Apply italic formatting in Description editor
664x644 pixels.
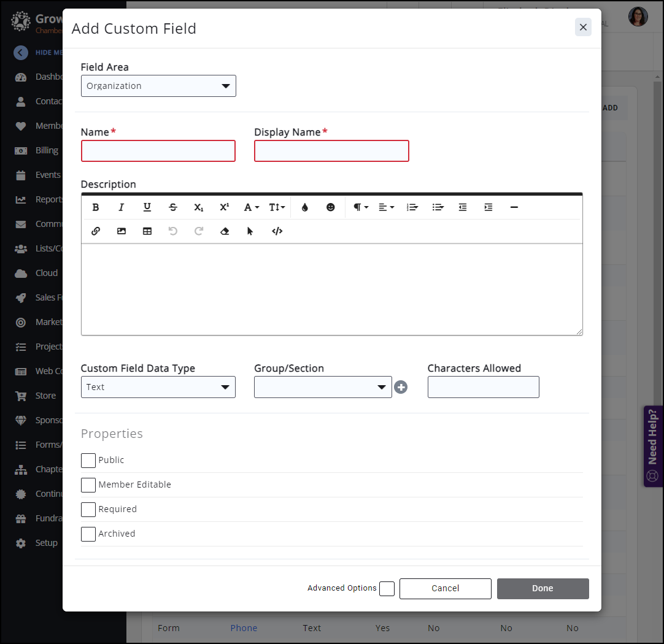[x=121, y=207]
